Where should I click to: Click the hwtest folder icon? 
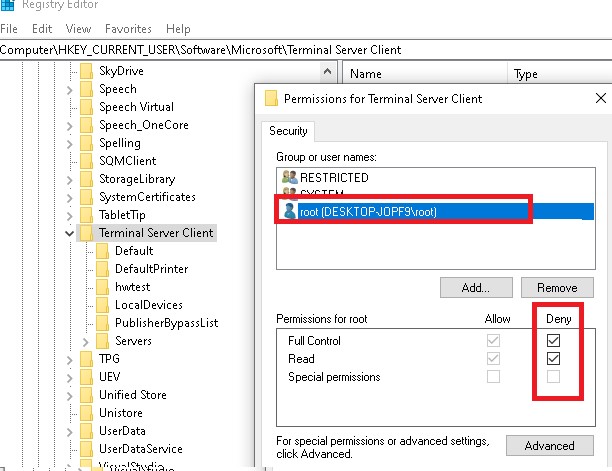click(103, 287)
